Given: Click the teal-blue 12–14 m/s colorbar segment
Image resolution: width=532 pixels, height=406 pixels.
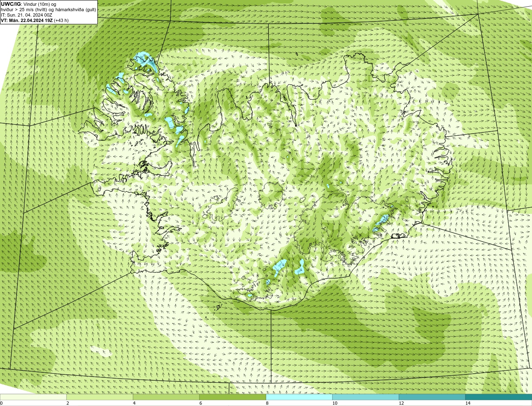Looking at the screenshot, I should click(432, 397).
